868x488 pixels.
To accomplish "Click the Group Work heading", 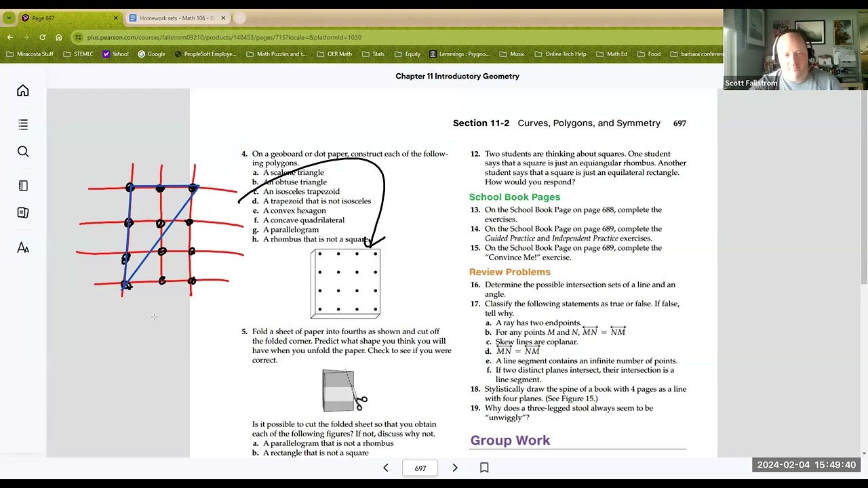I will 510,441.
